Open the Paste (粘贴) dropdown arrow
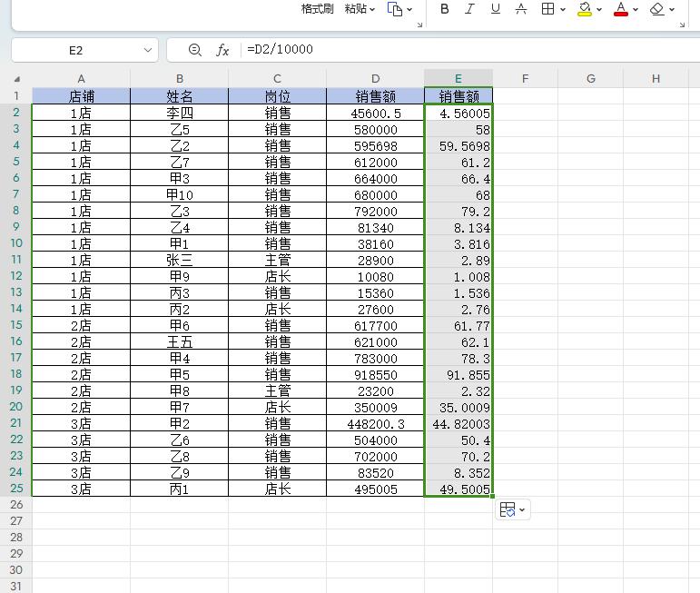 click(x=372, y=9)
